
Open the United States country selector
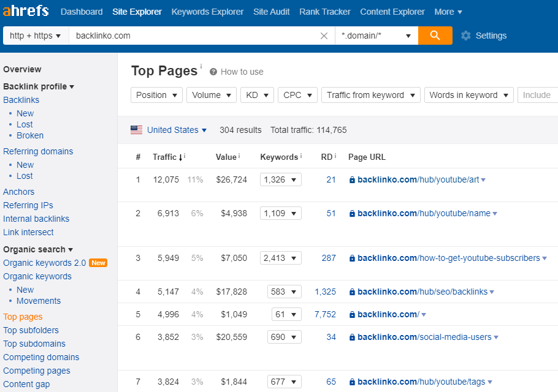pos(177,130)
